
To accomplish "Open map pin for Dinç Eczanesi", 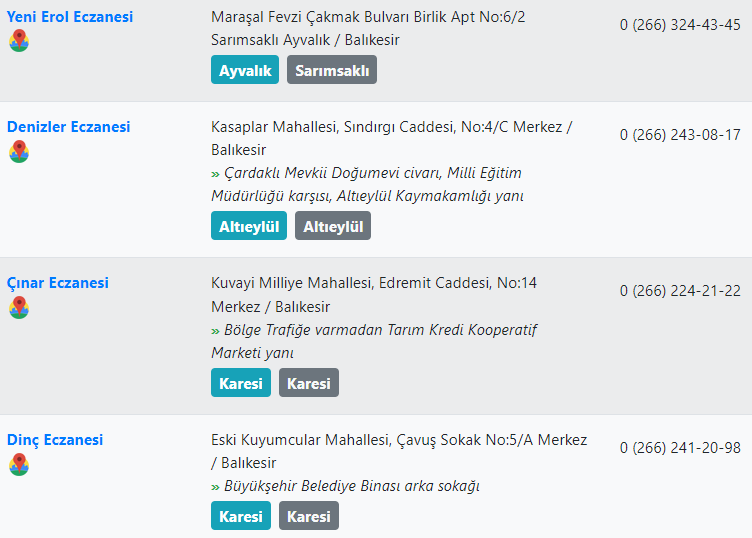I will pos(19,465).
